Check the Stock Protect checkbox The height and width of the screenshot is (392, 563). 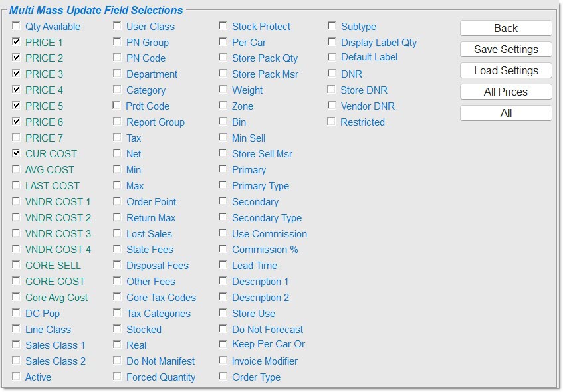click(223, 26)
